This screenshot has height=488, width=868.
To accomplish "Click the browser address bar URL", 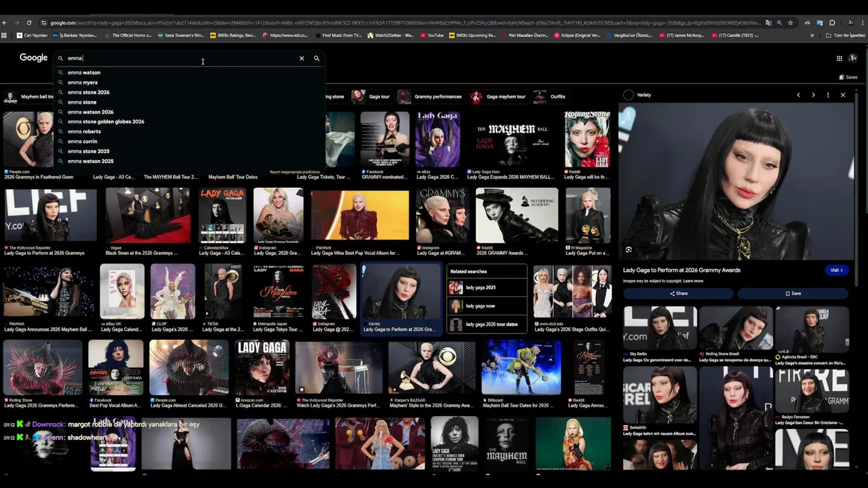I will tap(405, 22).
